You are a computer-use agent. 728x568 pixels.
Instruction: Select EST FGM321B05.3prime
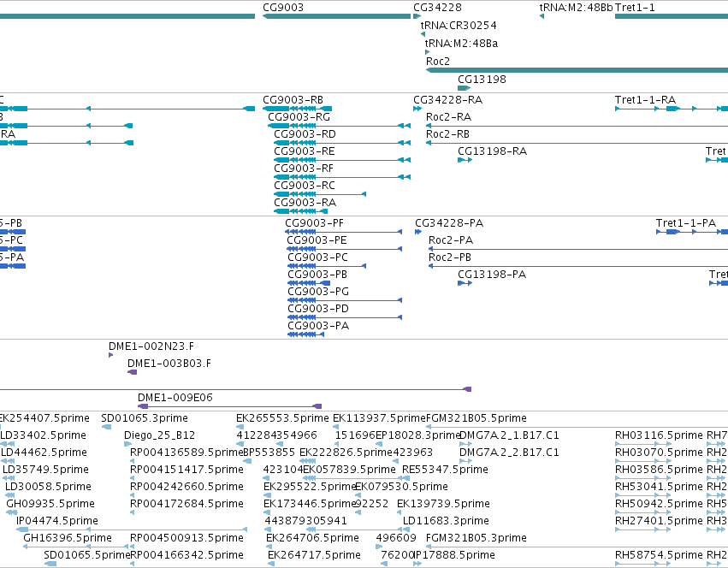point(577,547)
